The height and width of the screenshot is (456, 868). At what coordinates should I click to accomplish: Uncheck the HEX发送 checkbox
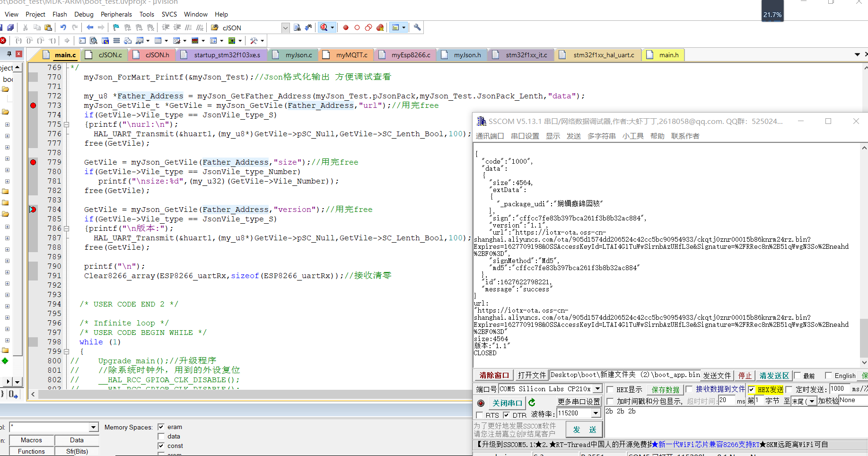[752, 390]
